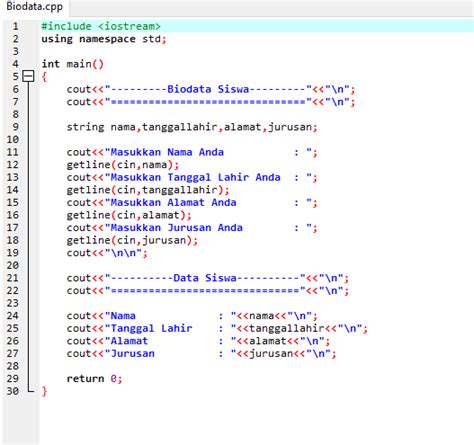Click the string variable declaration line

pyautogui.click(x=192, y=127)
